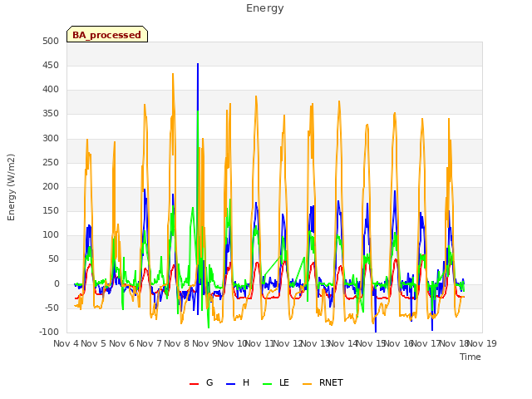Click the 250 y-axis tick label
This screenshot has width=532, height=399.
tap(51, 163)
